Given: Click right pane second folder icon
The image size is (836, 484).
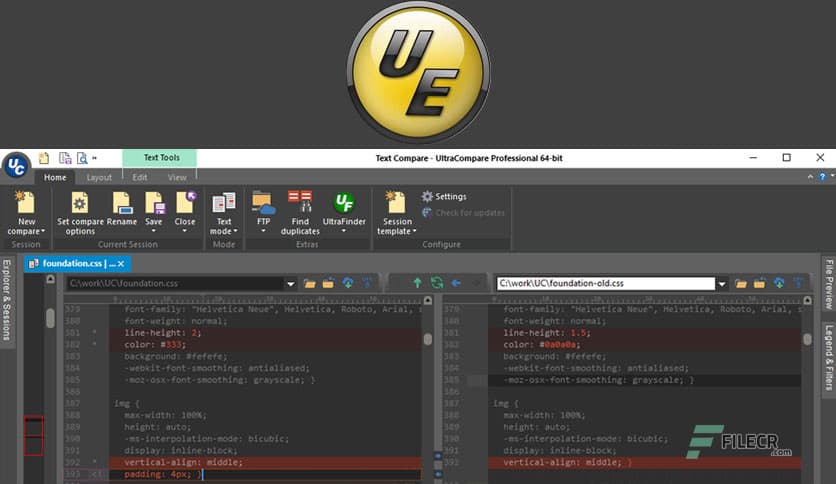Looking at the screenshot, I should tap(760, 283).
